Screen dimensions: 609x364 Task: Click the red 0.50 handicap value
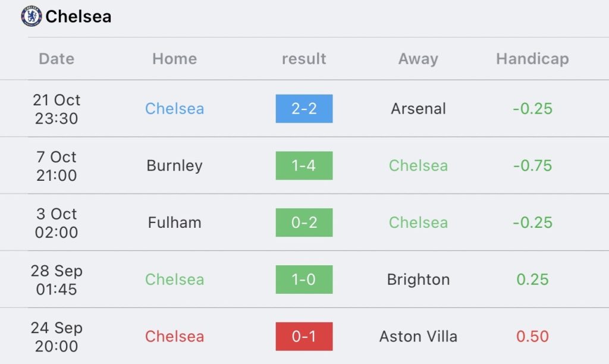(532, 337)
